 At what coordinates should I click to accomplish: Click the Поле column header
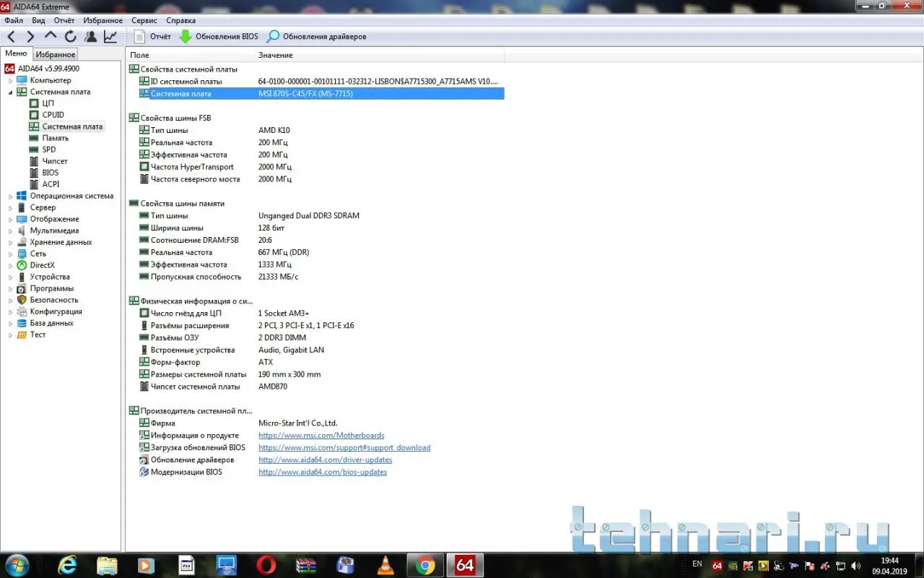click(191, 55)
